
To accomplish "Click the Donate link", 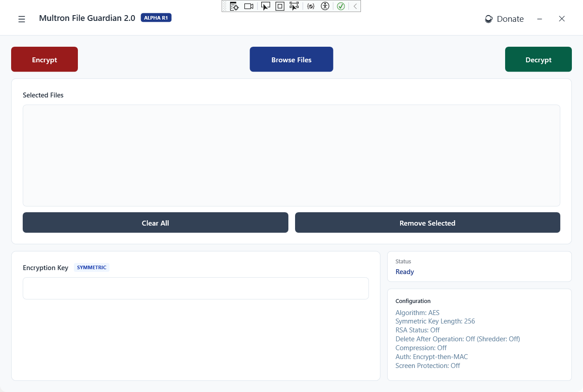I will 504,19.
